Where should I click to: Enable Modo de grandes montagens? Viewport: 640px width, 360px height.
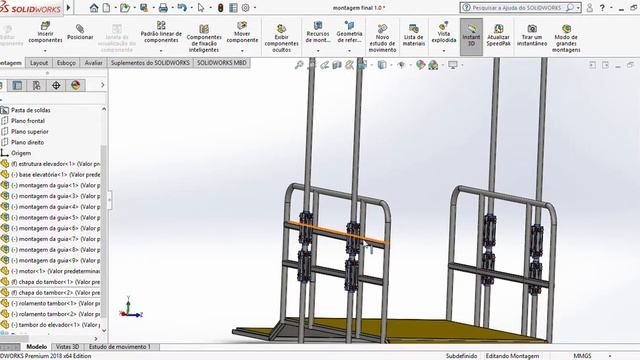coord(566,38)
